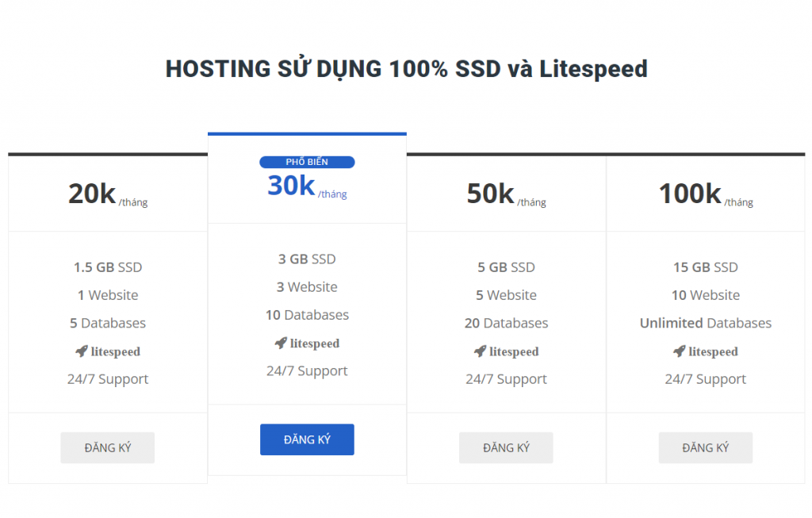
Task: Click litespeed rocket icon in 30k plan
Action: pos(281,343)
